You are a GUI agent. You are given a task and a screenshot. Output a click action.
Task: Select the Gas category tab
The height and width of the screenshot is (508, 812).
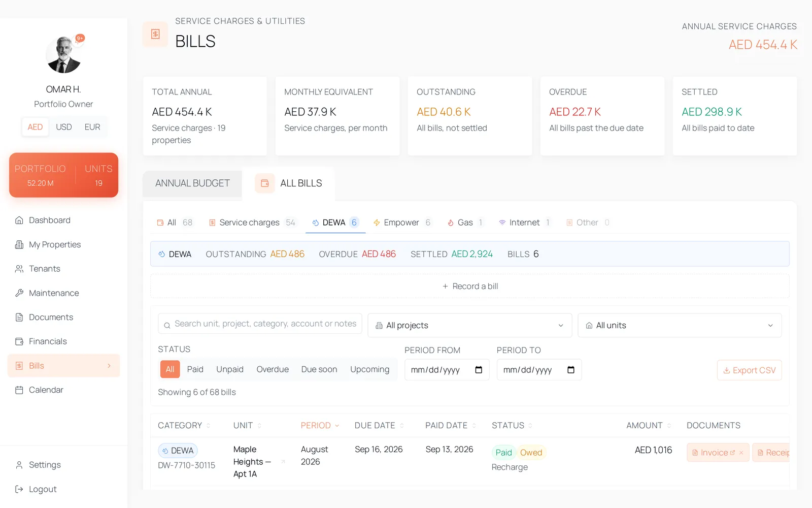[x=465, y=223]
